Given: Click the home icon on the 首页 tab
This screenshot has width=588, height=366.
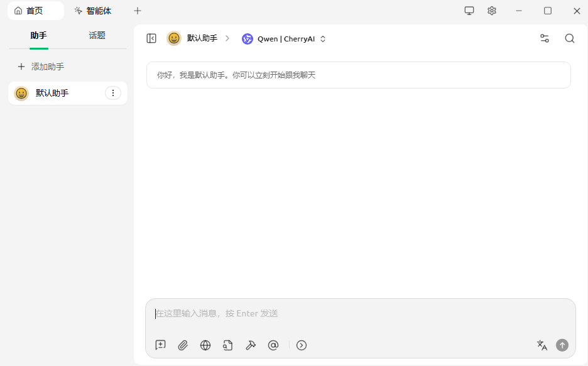Looking at the screenshot, I should [x=18, y=11].
